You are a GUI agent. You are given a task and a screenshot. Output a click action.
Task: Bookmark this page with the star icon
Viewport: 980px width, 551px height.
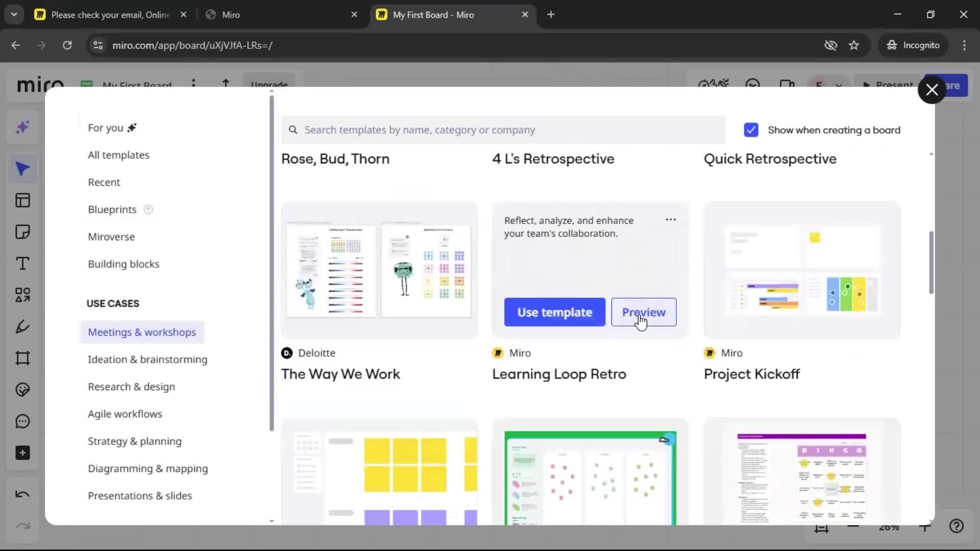coord(854,45)
